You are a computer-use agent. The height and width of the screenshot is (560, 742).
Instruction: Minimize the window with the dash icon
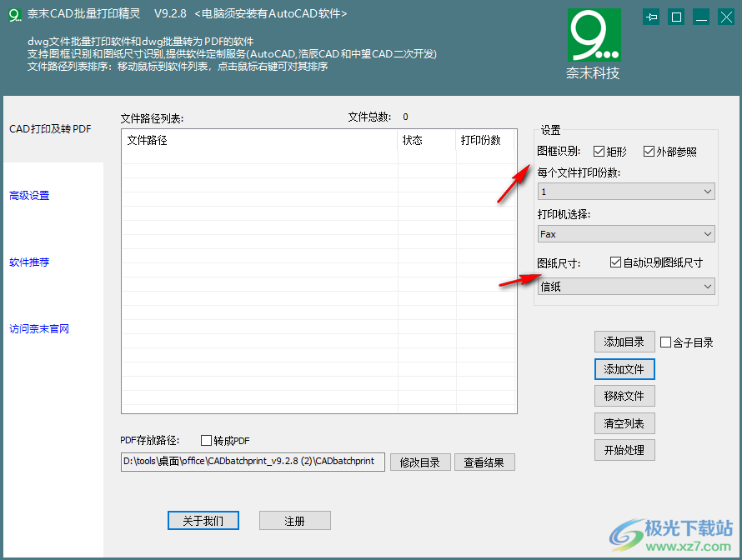[x=701, y=17]
